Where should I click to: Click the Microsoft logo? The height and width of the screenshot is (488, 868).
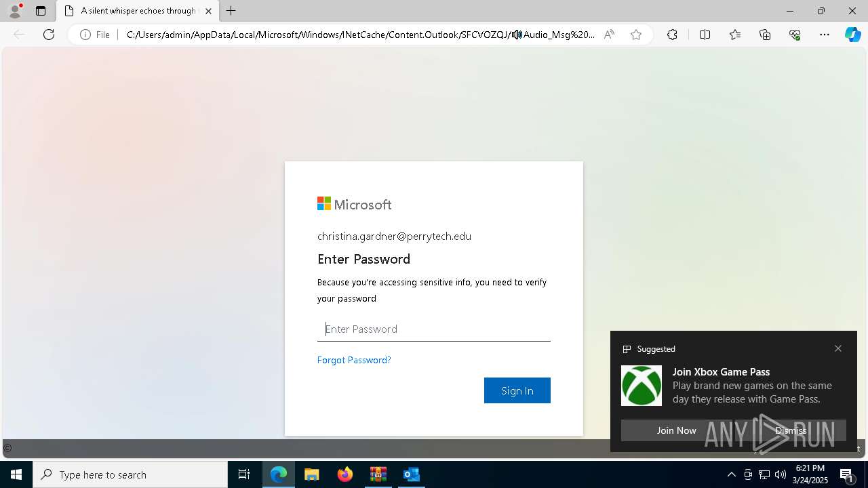pos(355,204)
